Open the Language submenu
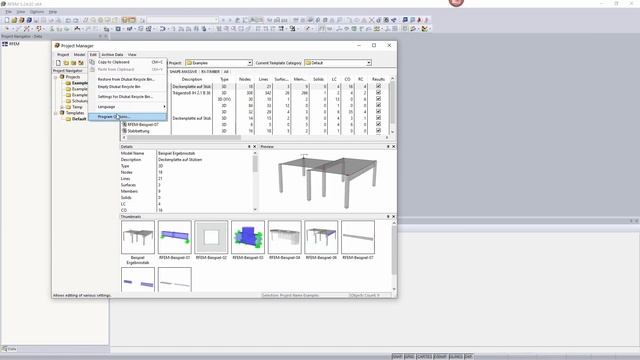640x360 pixels. tap(128, 107)
